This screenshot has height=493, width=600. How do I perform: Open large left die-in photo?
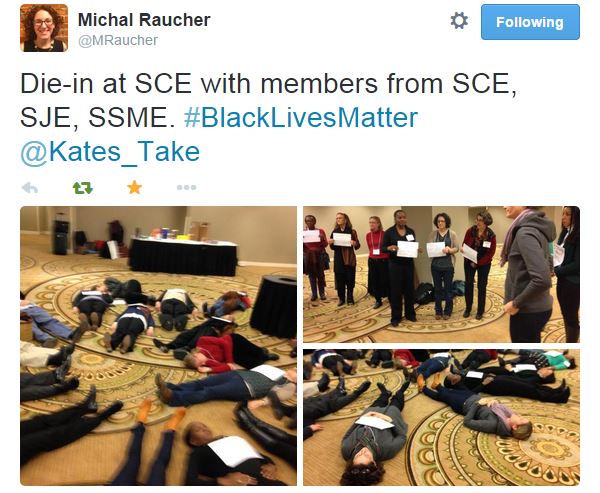tap(158, 346)
